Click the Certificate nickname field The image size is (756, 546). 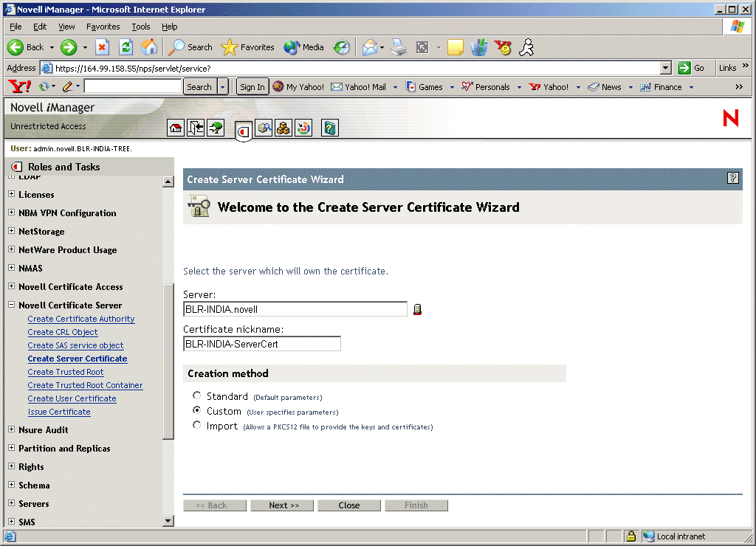262,344
